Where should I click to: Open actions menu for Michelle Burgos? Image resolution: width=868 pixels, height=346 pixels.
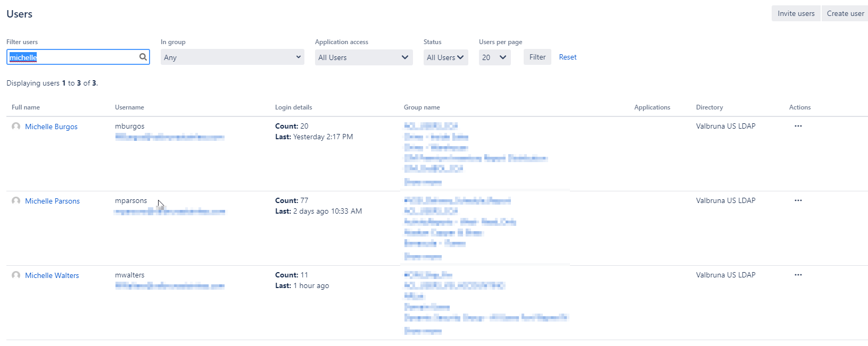tap(798, 126)
